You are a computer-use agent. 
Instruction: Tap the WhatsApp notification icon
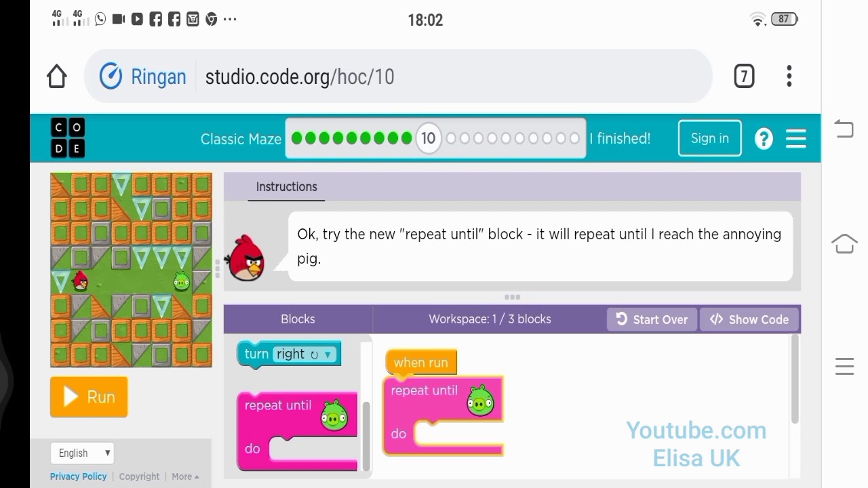point(100,19)
